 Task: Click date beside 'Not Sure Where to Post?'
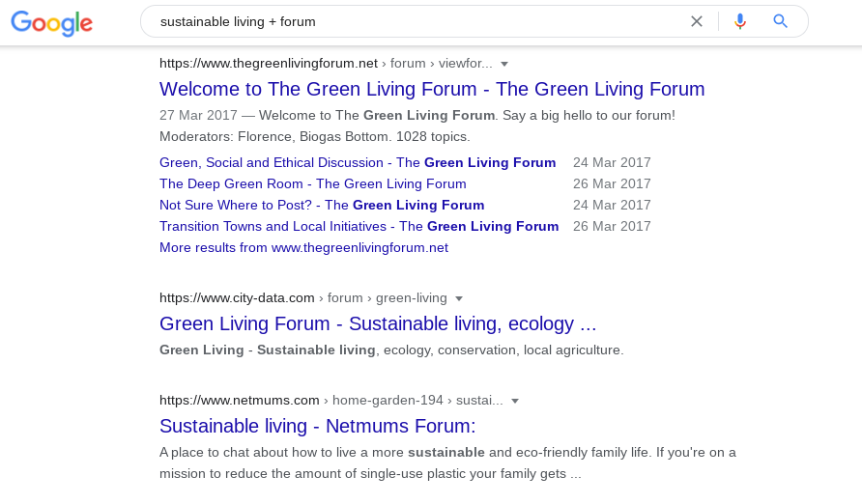(612, 206)
